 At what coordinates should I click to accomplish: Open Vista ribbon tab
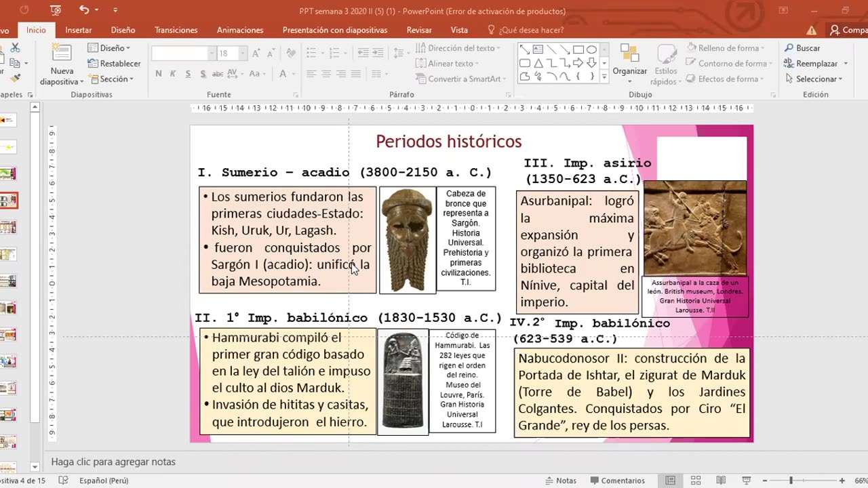point(459,30)
